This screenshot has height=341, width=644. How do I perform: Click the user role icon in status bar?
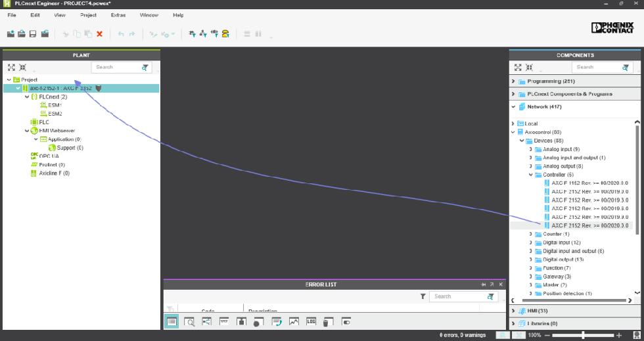coord(637,335)
